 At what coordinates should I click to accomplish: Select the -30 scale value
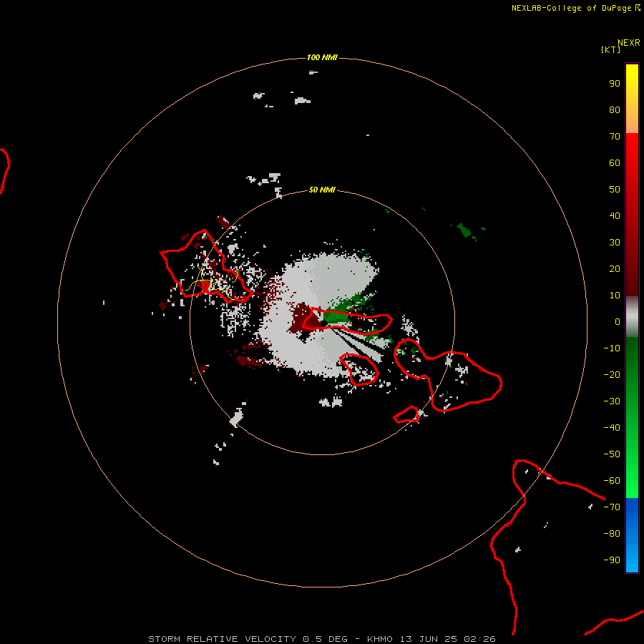(x=612, y=401)
